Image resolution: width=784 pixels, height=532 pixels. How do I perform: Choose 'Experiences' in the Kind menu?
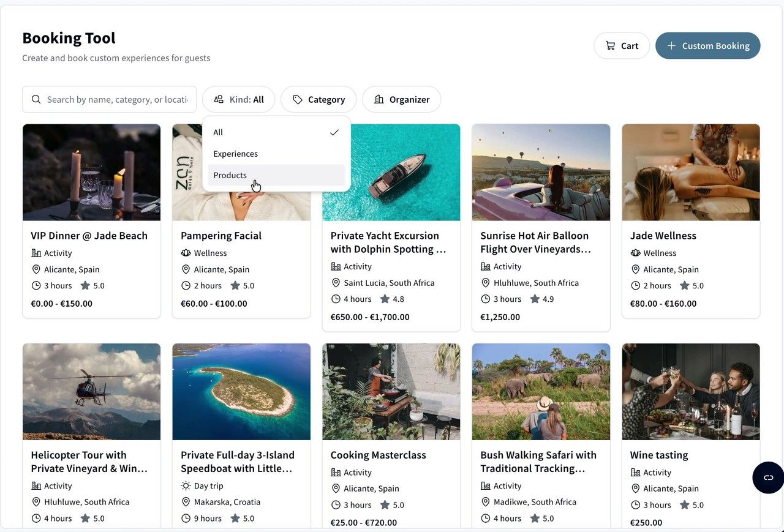[276, 154]
